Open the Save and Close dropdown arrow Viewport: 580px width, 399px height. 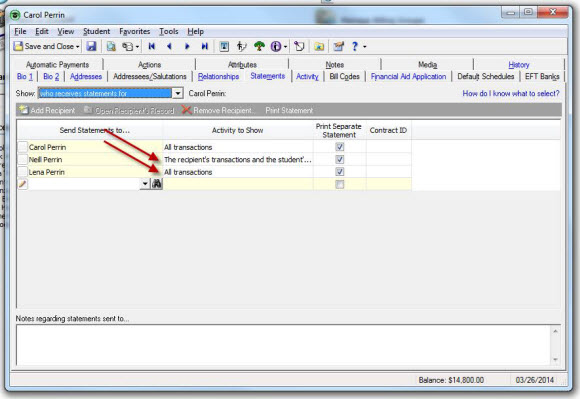click(78, 47)
